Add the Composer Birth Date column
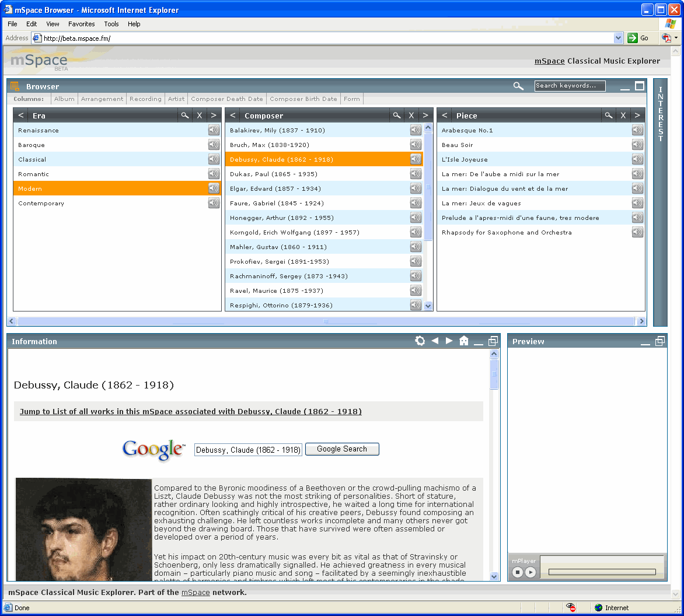Viewport: 684px width, 616px height. [x=303, y=99]
